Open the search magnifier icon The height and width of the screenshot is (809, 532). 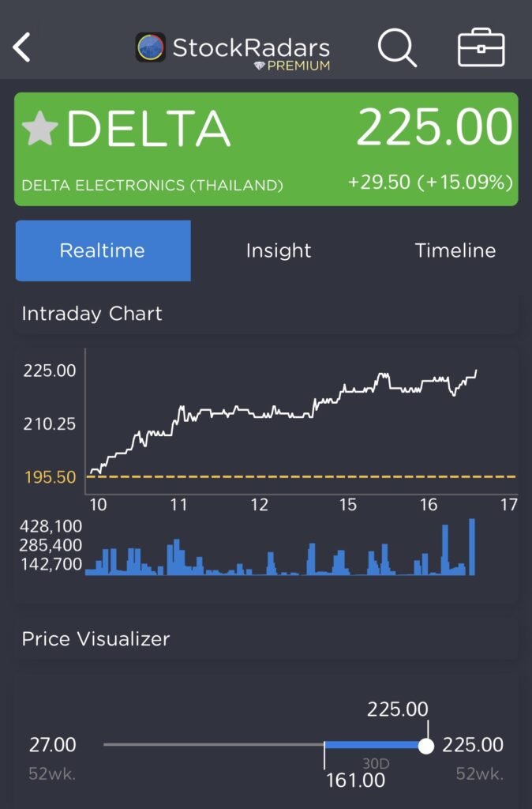click(x=396, y=47)
